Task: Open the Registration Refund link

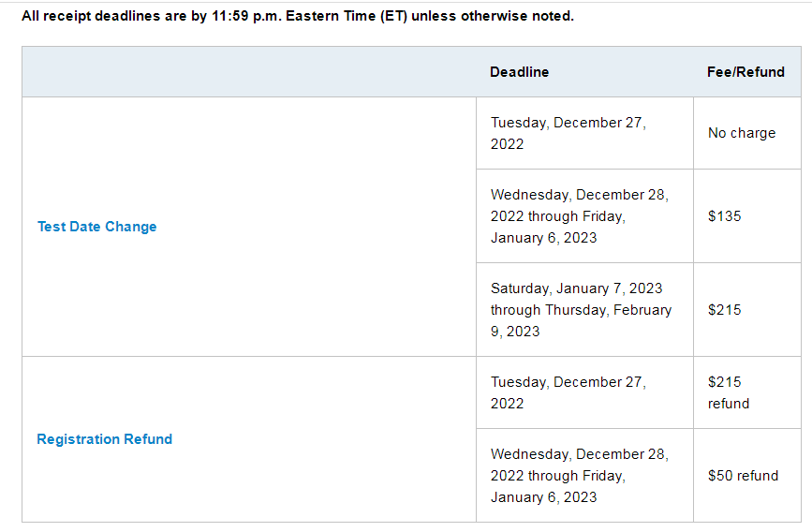Action: (105, 438)
